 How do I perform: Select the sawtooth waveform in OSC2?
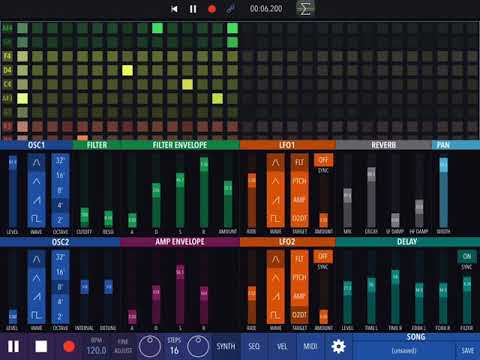[36, 296]
